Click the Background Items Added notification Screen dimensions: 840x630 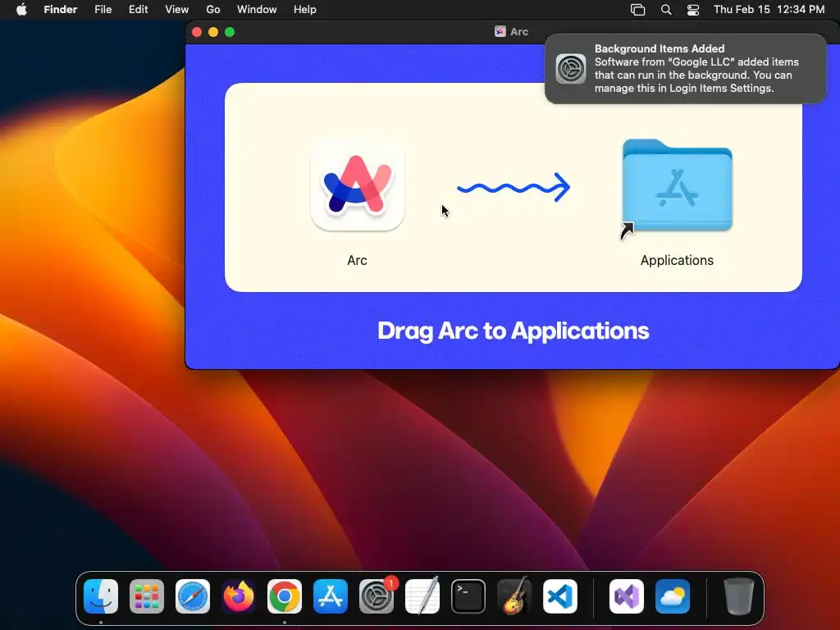click(x=685, y=69)
